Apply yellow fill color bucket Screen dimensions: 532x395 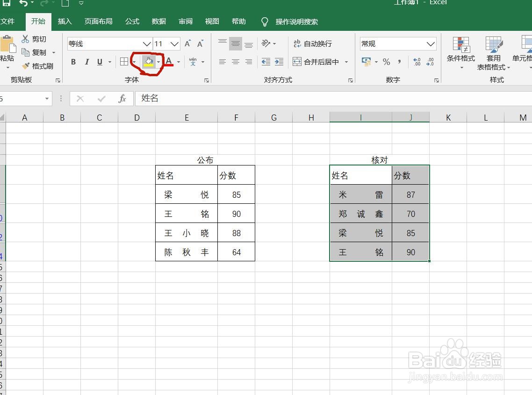[149, 61]
